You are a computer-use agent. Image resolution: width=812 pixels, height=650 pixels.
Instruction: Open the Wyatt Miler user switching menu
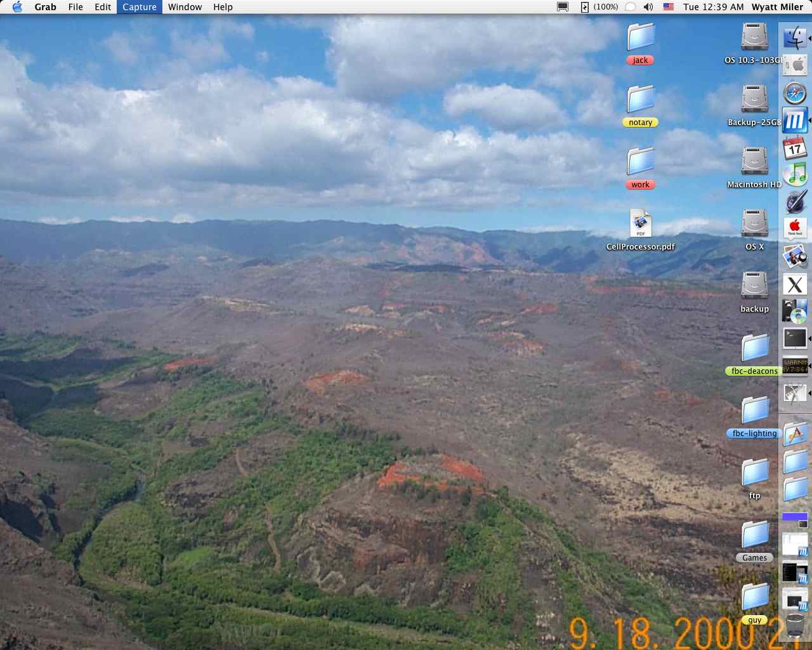coord(778,7)
